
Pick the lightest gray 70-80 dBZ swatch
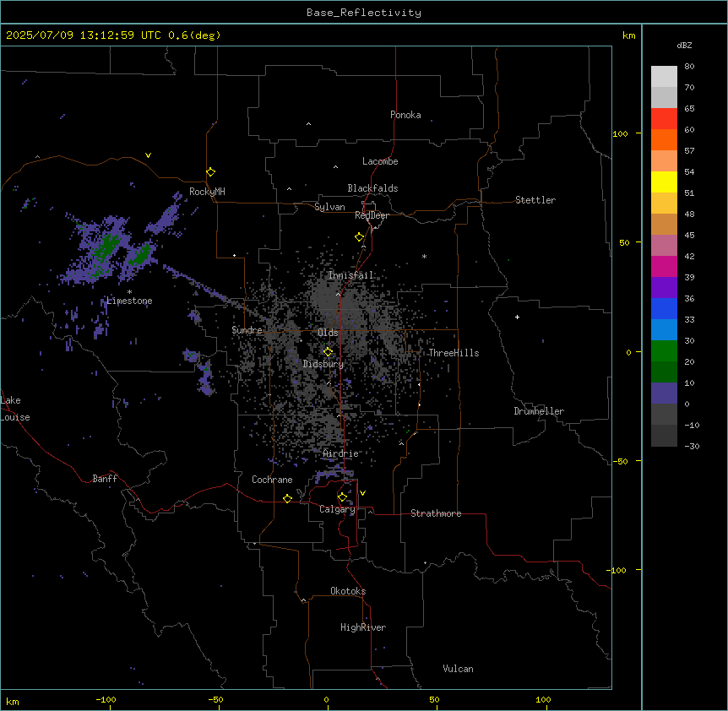(x=664, y=77)
